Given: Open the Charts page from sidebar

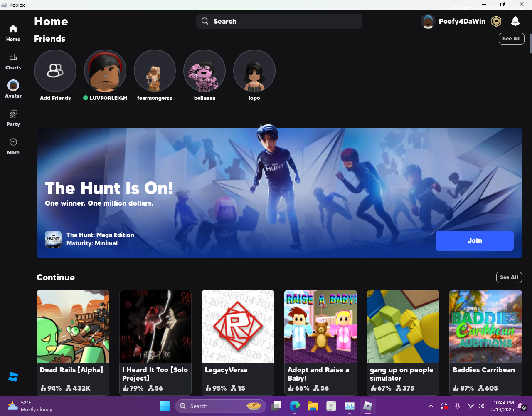Looking at the screenshot, I should (x=13, y=62).
